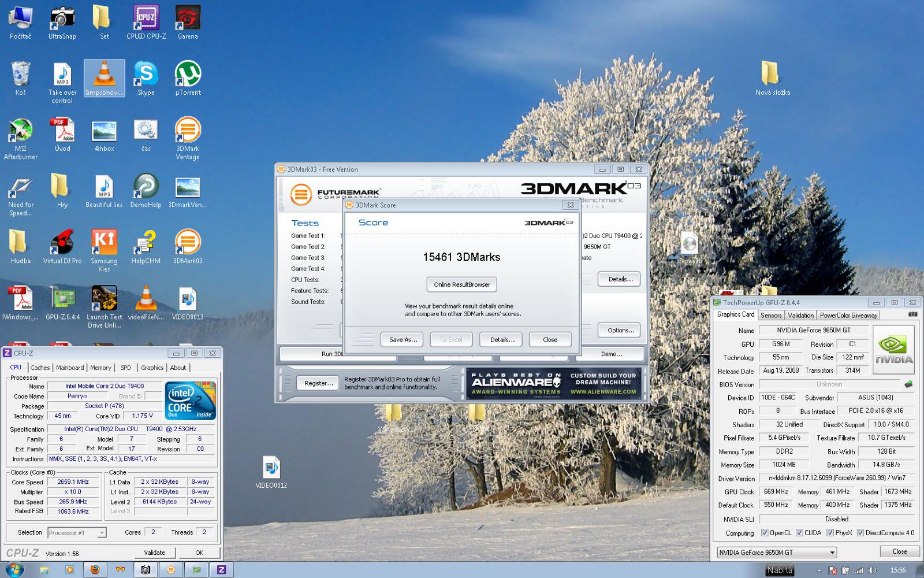
Task: Toggle the PhysX checkbox in GPU-Z
Action: [830, 533]
